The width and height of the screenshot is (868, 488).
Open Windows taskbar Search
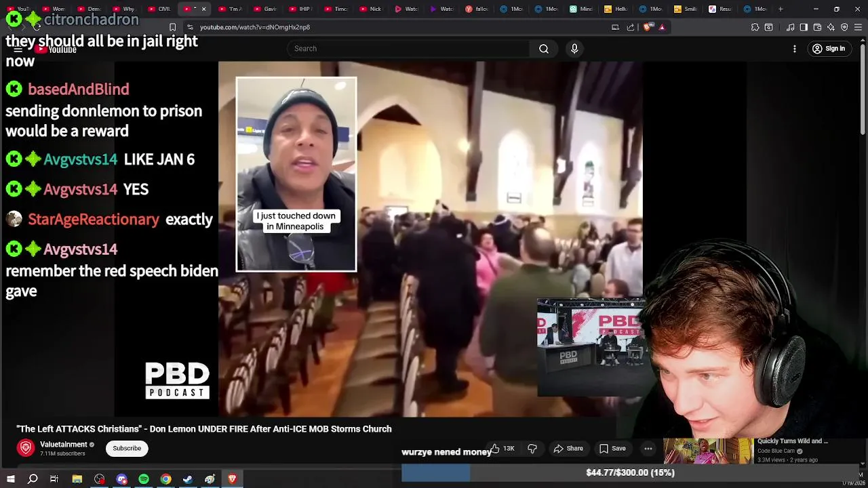[33, 479]
